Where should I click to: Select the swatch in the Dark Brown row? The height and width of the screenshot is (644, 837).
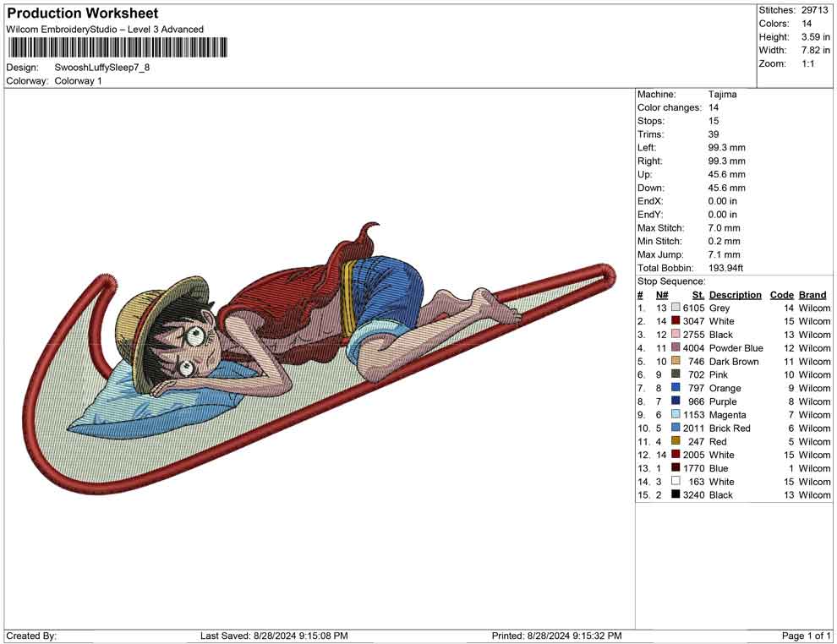tap(676, 361)
